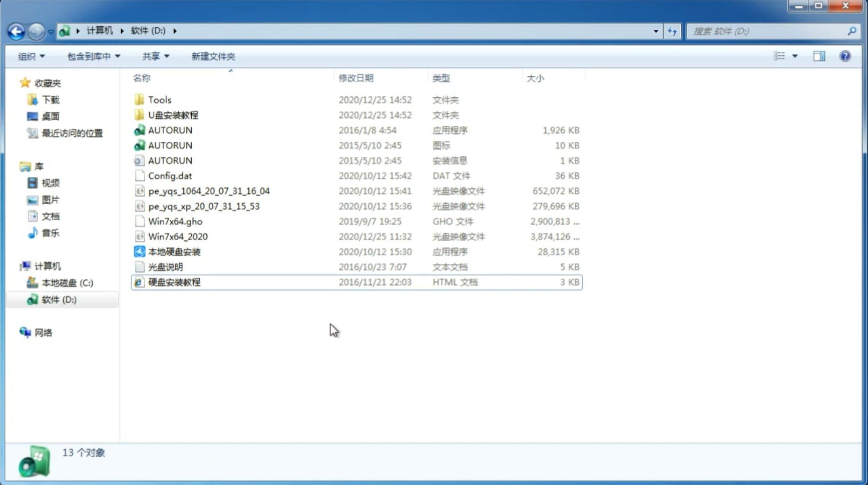Open Win7x64.gho Ghost file
The width and height of the screenshot is (868, 485).
pos(175,221)
